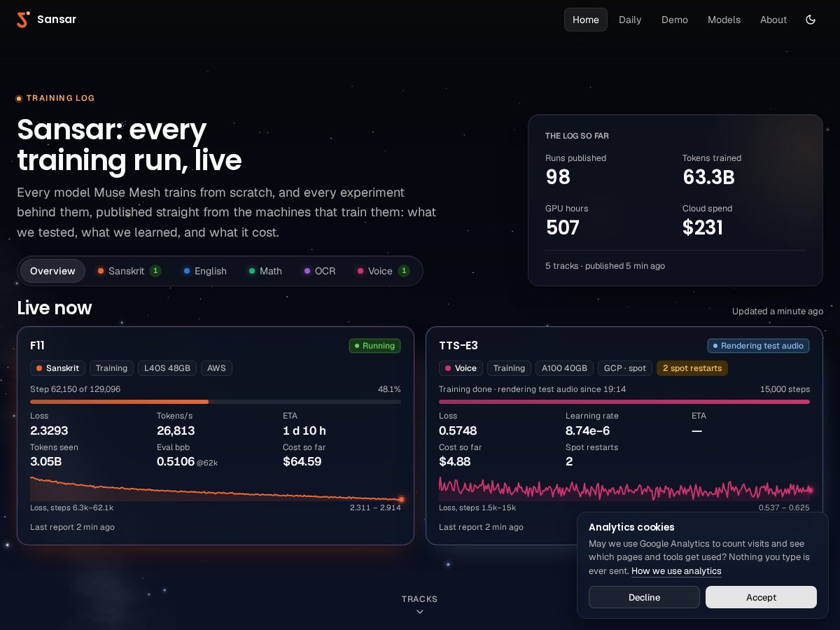840x630 pixels.
Task: Click the F11 loss sparkline chart
Action: (x=216, y=489)
